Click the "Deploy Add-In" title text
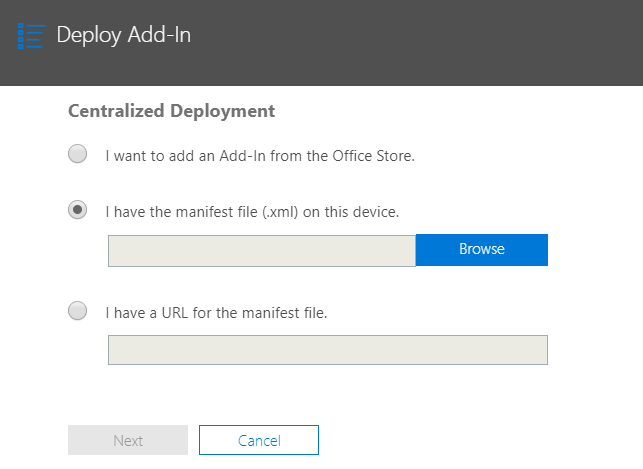Image resolution: width=643 pixels, height=469 pixels. point(123,35)
